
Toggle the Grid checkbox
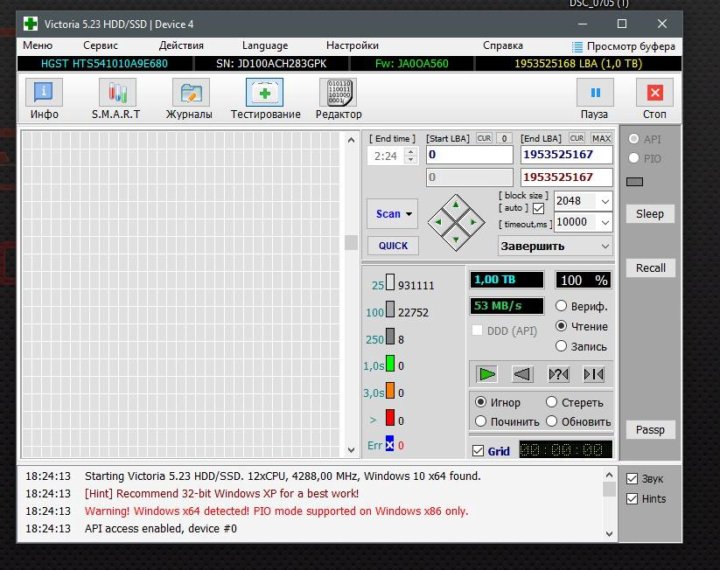point(477,451)
